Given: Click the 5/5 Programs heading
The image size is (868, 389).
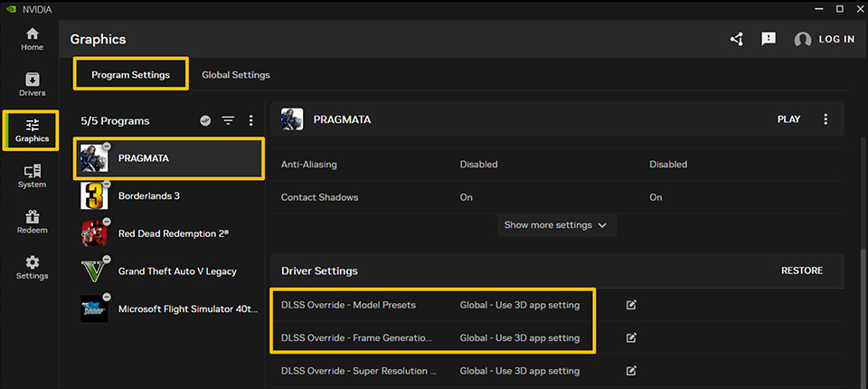Looking at the screenshot, I should [x=115, y=121].
